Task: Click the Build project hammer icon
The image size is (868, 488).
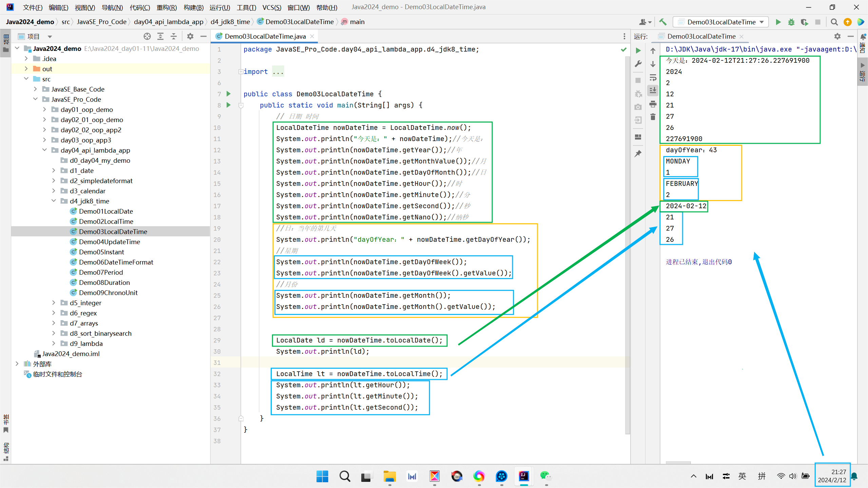Action: pos(662,22)
